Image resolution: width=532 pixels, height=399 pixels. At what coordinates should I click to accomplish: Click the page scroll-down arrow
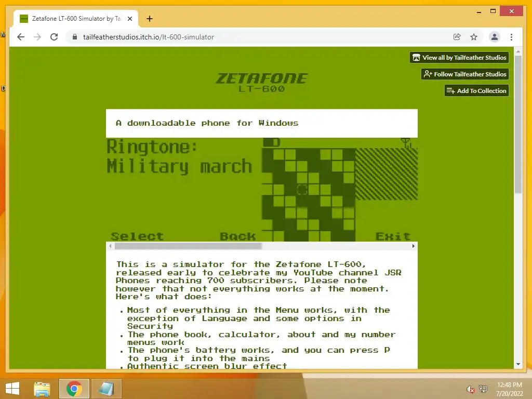pos(518,364)
